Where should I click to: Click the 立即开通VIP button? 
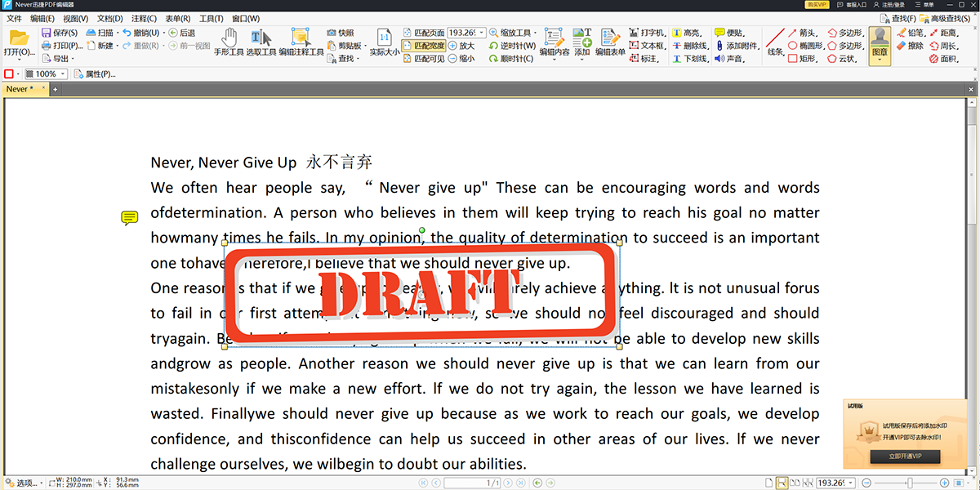point(906,457)
